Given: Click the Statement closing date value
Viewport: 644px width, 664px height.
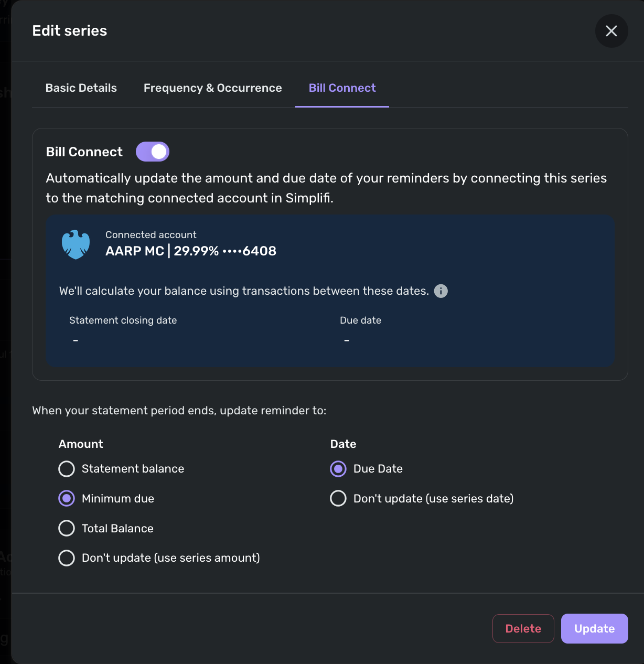Looking at the screenshot, I should pos(76,340).
